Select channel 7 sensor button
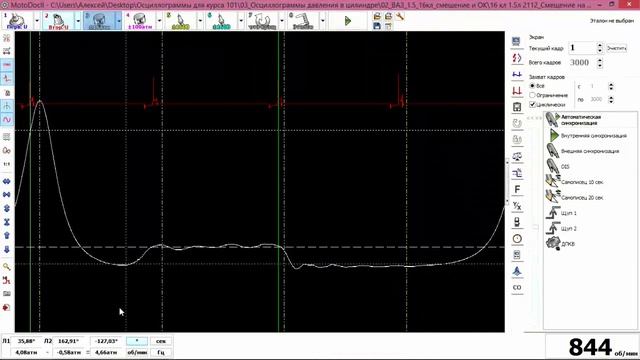 (x=262, y=21)
